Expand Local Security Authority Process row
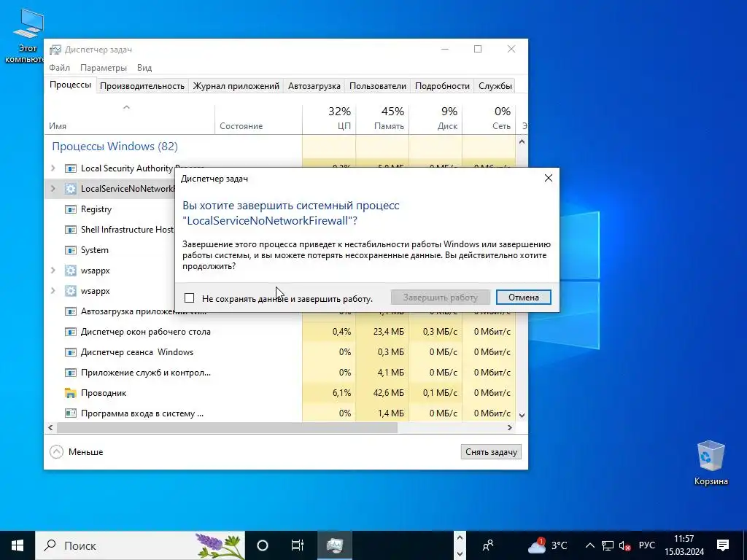 (53, 168)
